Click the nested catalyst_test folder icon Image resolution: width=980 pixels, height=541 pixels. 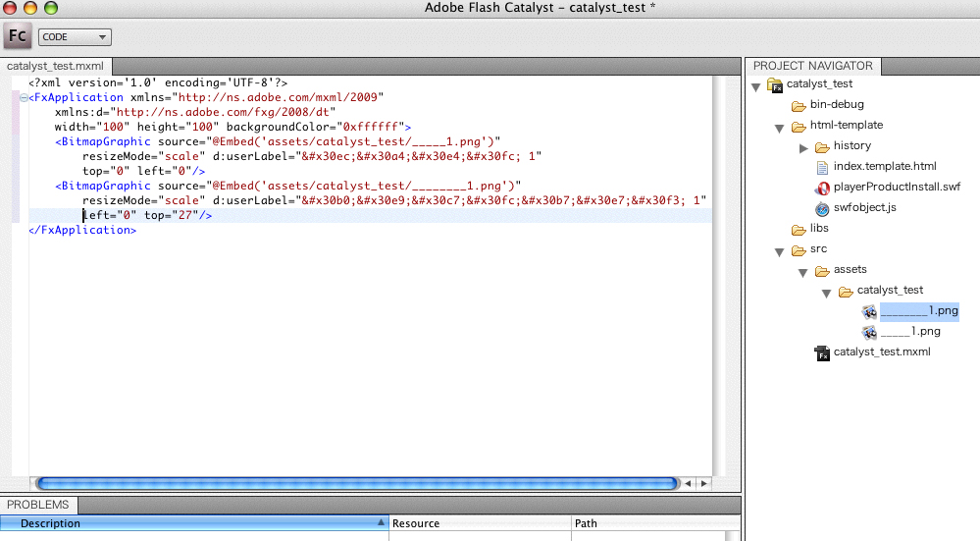[x=846, y=292]
